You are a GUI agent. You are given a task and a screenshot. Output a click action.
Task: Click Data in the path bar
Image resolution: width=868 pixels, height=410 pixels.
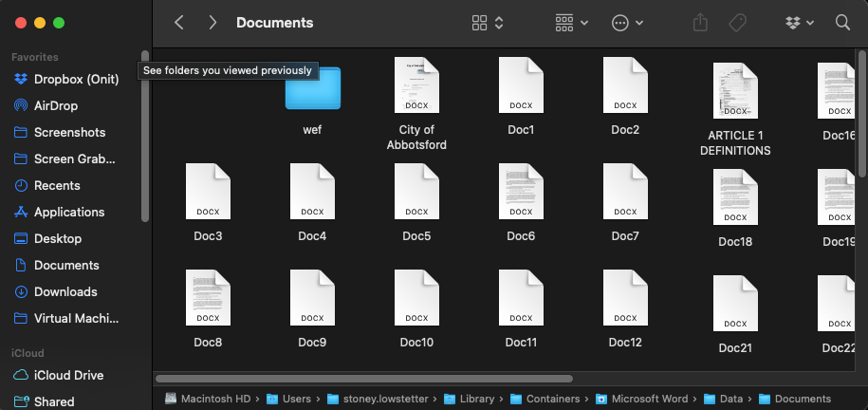(723, 399)
